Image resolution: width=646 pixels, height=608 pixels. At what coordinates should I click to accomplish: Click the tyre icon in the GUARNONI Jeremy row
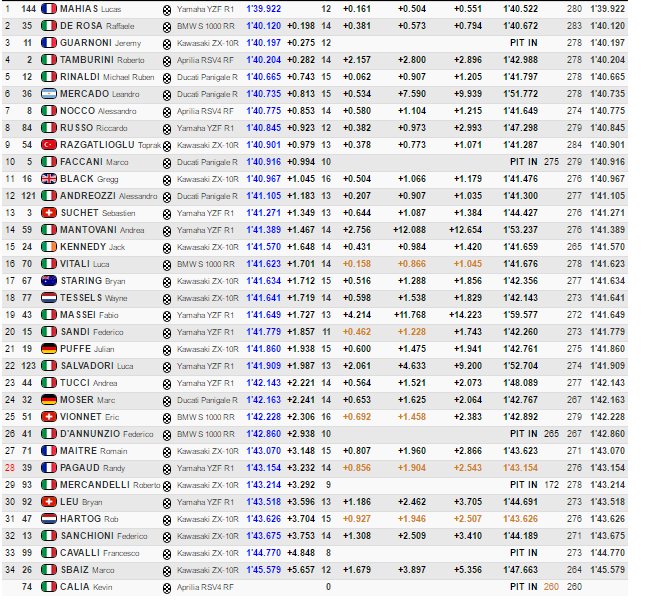click(x=167, y=44)
